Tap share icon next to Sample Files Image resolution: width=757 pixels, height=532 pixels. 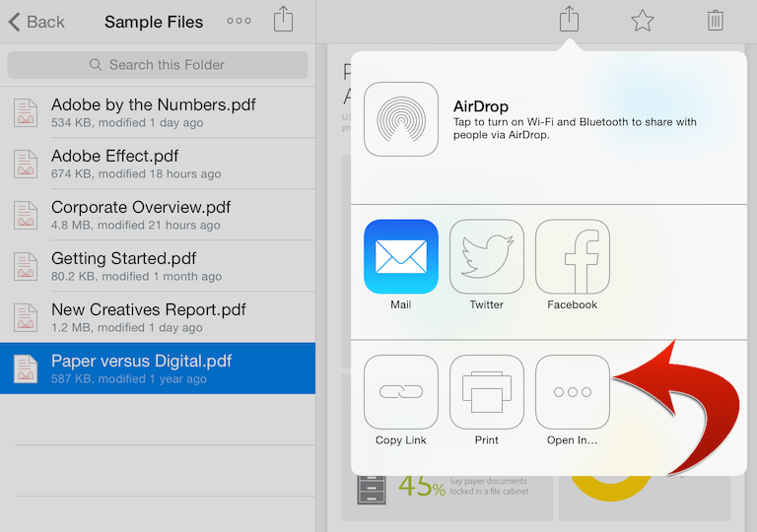283,20
